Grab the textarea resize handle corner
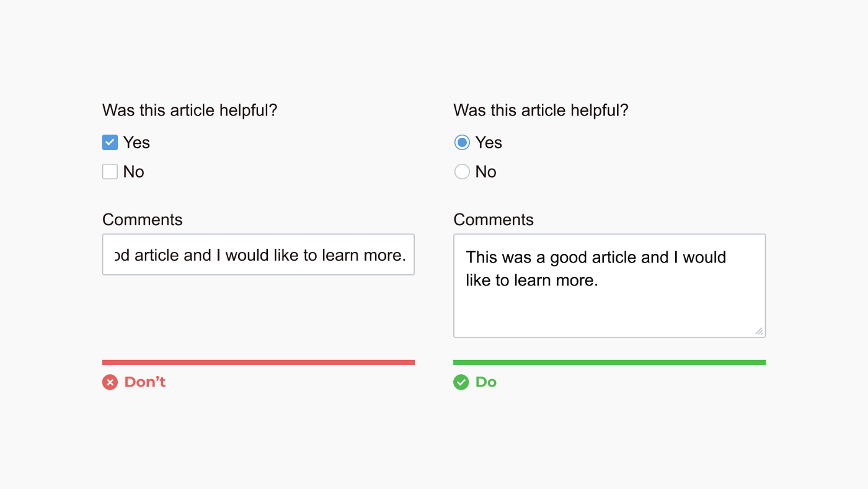This screenshot has height=489, width=868. click(x=759, y=331)
